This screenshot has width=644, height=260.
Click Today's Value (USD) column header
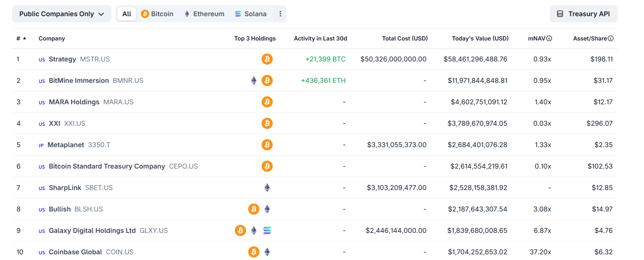coord(480,39)
